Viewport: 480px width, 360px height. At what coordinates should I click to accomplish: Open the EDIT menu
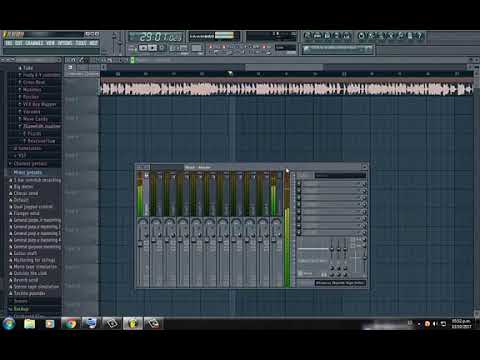point(19,43)
